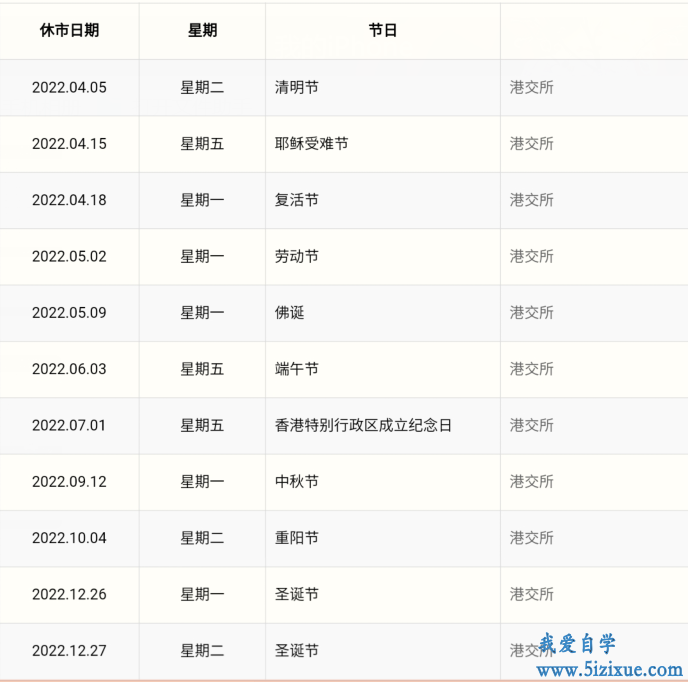Viewport: 688px width, 682px height.
Task: Click 星期五 in the 2022.04.15 row
Action: click(x=202, y=144)
